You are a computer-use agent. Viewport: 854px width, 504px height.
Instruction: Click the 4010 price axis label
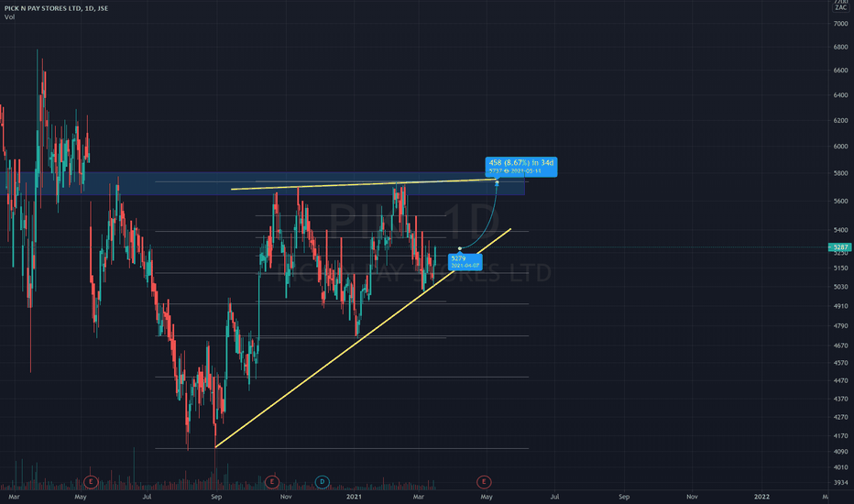(840, 467)
